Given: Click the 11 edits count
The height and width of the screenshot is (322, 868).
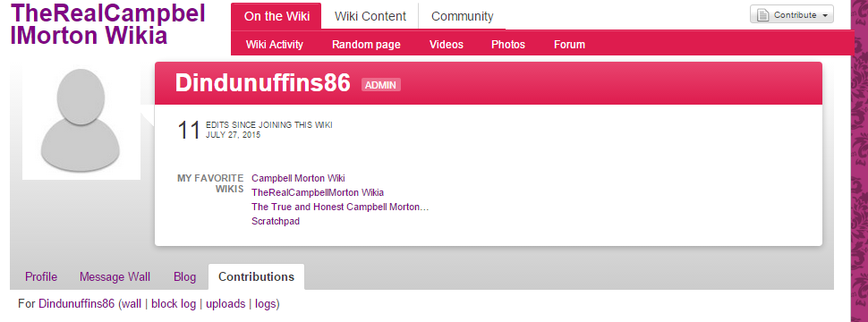Looking at the screenshot, I should 188,131.
